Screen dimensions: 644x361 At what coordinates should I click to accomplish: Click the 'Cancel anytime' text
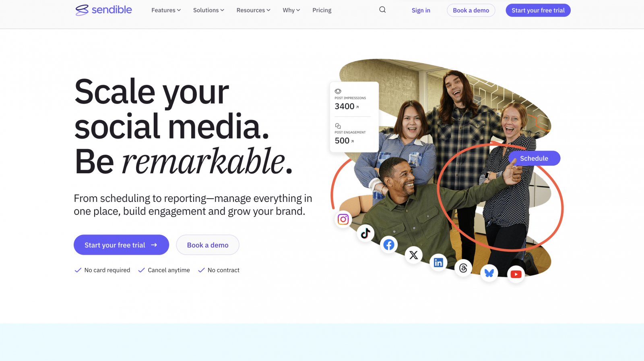(169, 270)
